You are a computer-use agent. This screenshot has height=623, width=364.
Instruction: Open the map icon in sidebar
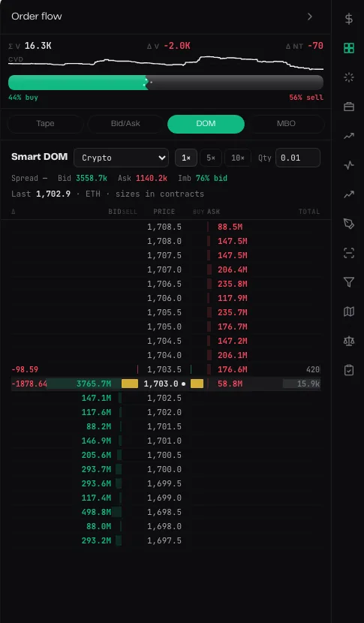(348, 311)
